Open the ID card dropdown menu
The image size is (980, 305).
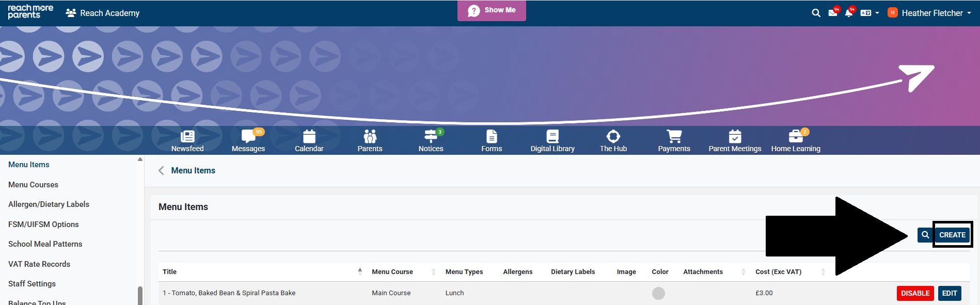(x=870, y=13)
